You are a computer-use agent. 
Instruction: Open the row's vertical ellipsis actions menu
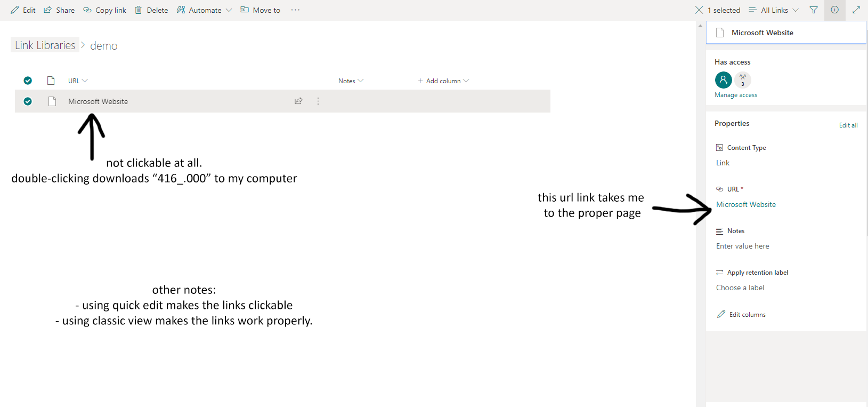tap(318, 101)
